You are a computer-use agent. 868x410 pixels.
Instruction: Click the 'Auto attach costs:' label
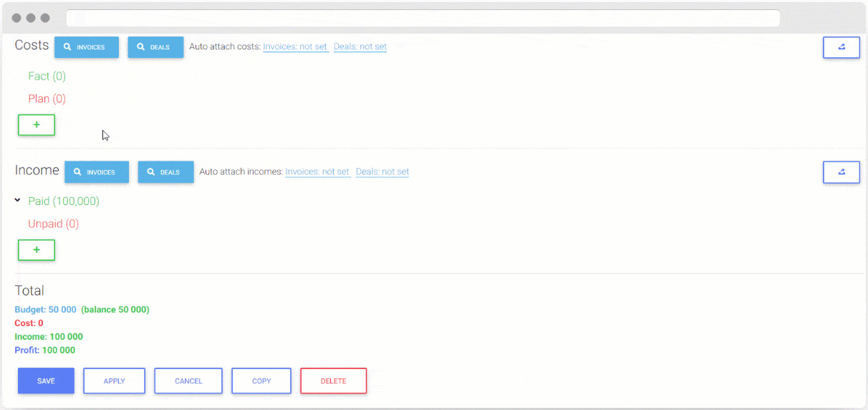[x=225, y=47]
